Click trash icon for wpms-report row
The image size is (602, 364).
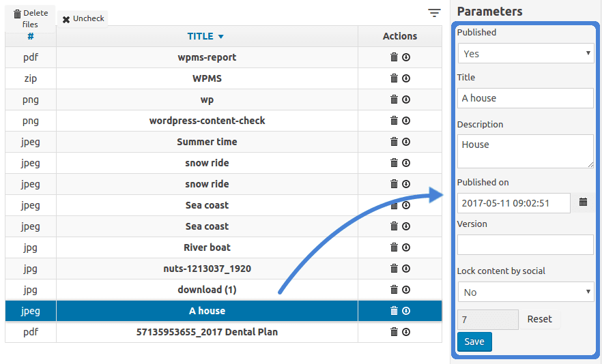[394, 58]
